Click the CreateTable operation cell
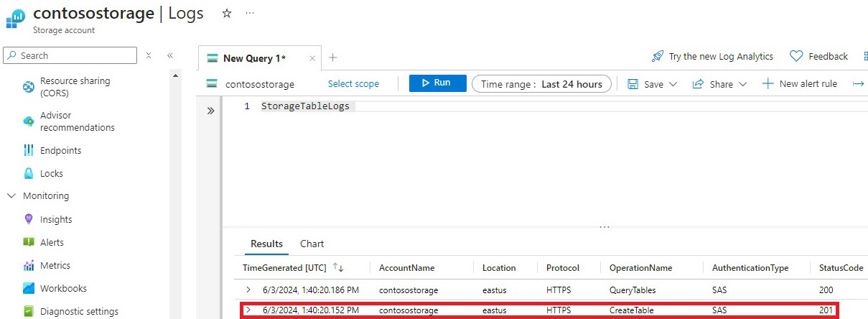The image size is (868, 319). click(x=632, y=310)
